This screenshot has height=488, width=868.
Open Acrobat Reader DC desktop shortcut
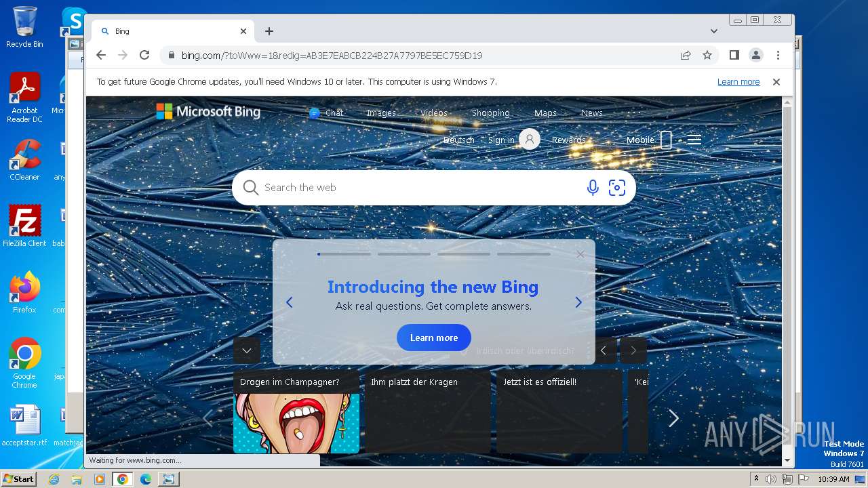click(24, 98)
